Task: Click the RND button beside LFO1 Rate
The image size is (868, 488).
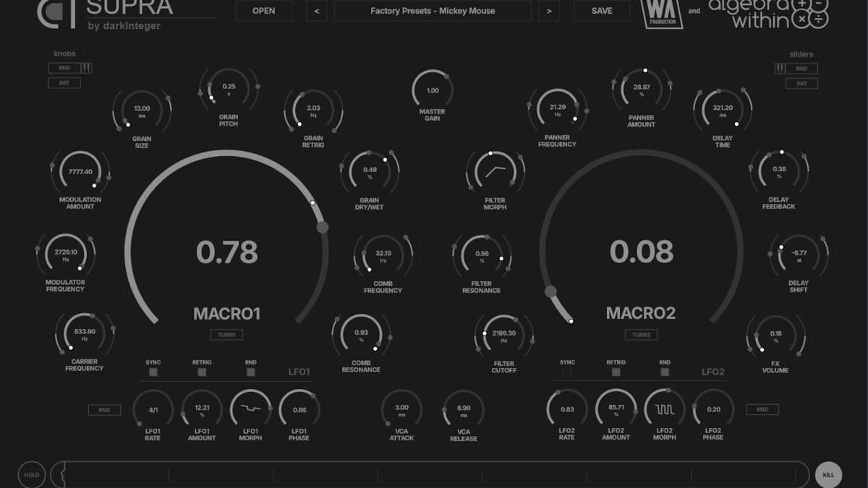Action: [104, 410]
